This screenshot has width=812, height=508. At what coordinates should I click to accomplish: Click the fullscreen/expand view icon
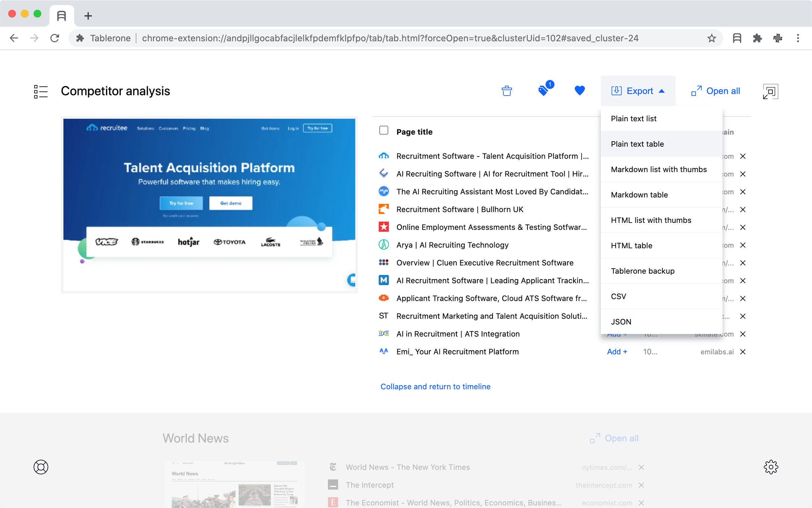coord(770,91)
